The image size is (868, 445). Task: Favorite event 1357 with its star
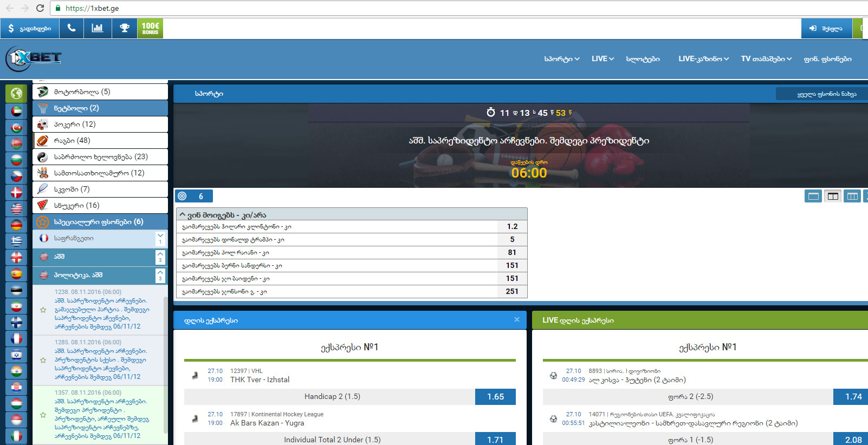click(x=43, y=415)
